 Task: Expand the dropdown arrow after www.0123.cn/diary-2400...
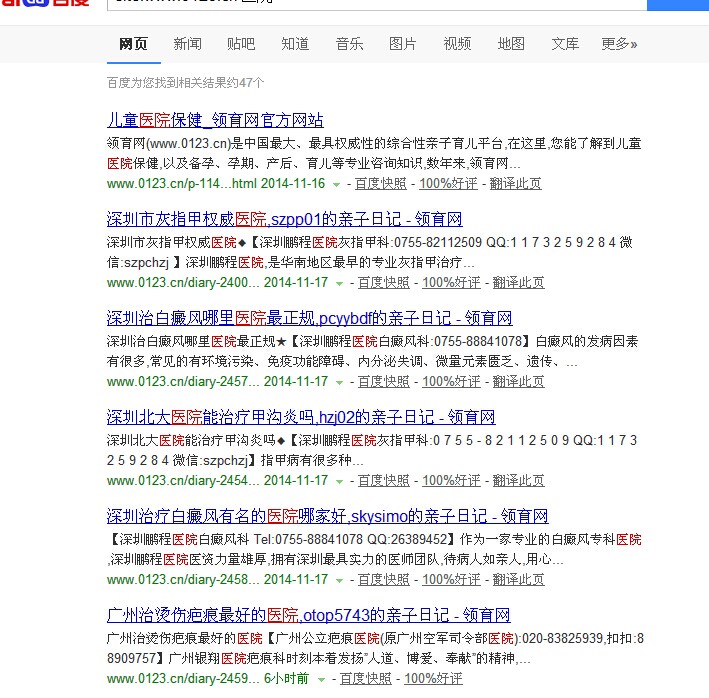click(340, 283)
